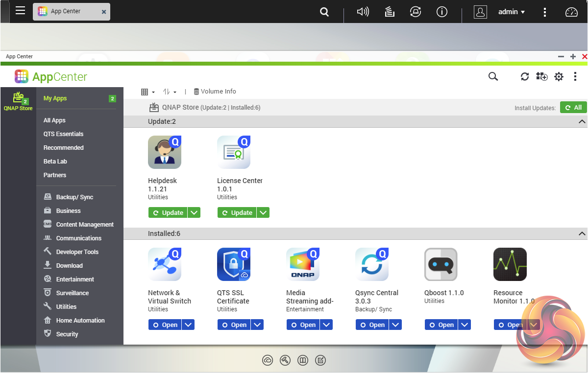Update the License Center app
Viewport: 588px width, 373px height.
[x=237, y=212]
